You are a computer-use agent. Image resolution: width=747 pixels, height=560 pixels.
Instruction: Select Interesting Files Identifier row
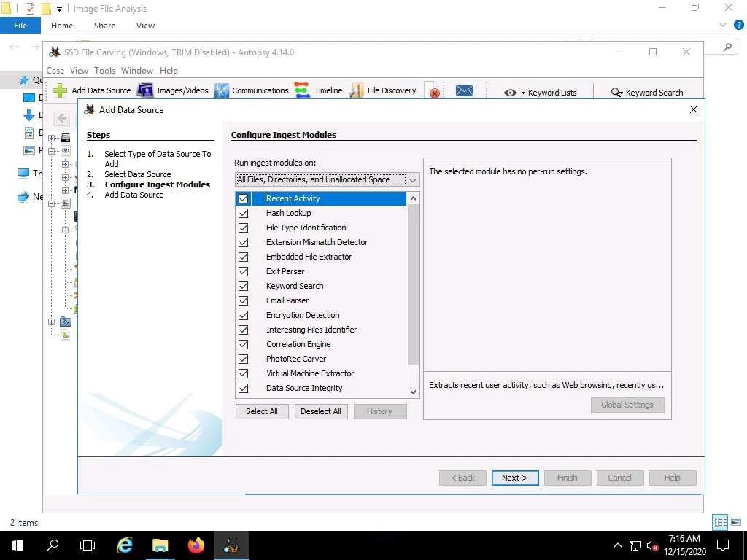click(x=321, y=330)
